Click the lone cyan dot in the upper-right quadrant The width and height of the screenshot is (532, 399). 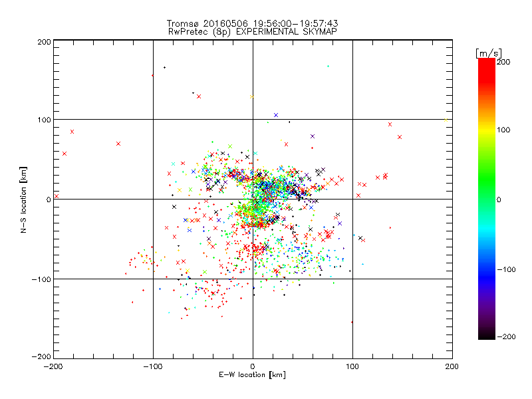click(328, 66)
